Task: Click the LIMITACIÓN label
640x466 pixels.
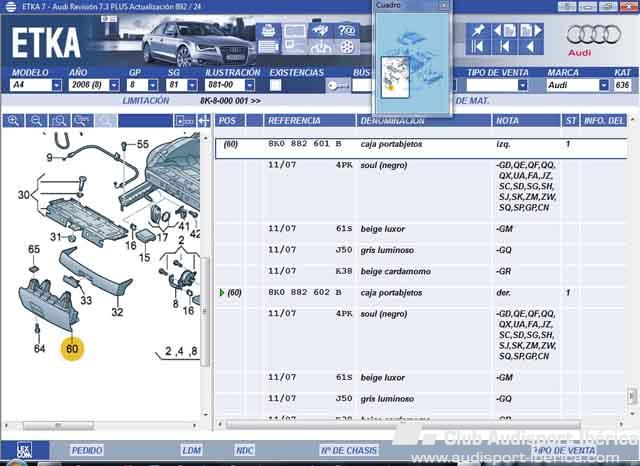Action: [x=146, y=101]
